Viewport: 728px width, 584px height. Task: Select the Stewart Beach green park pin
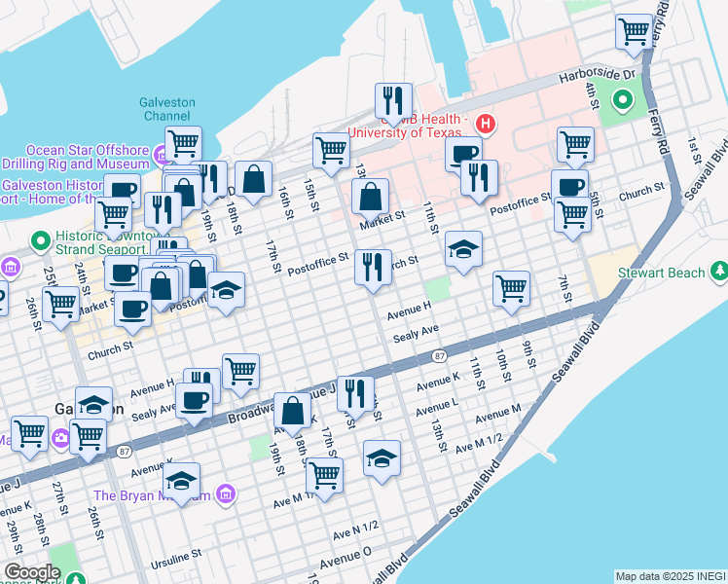click(719, 271)
